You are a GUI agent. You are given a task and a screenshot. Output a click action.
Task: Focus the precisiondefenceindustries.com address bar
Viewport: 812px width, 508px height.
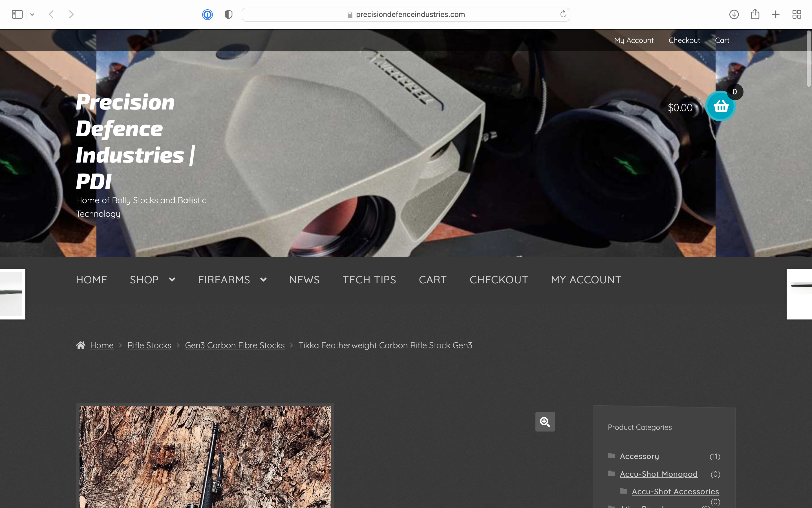coord(406,14)
